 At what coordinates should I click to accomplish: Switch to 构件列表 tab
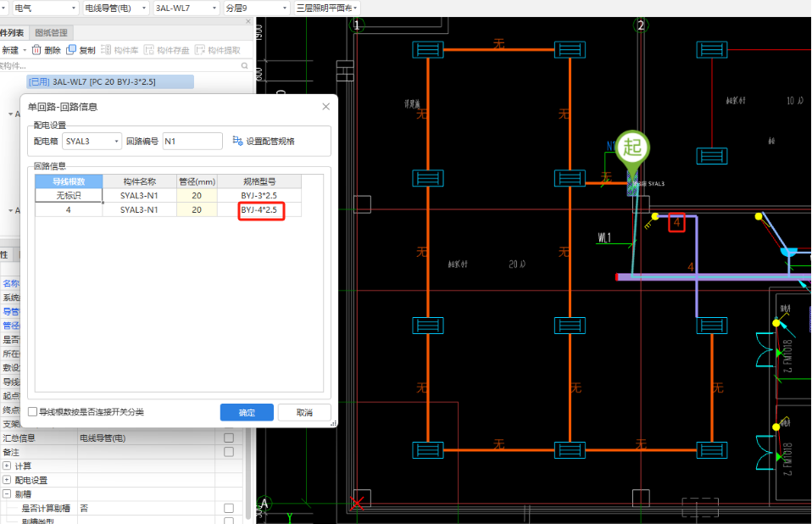click(13, 32)
